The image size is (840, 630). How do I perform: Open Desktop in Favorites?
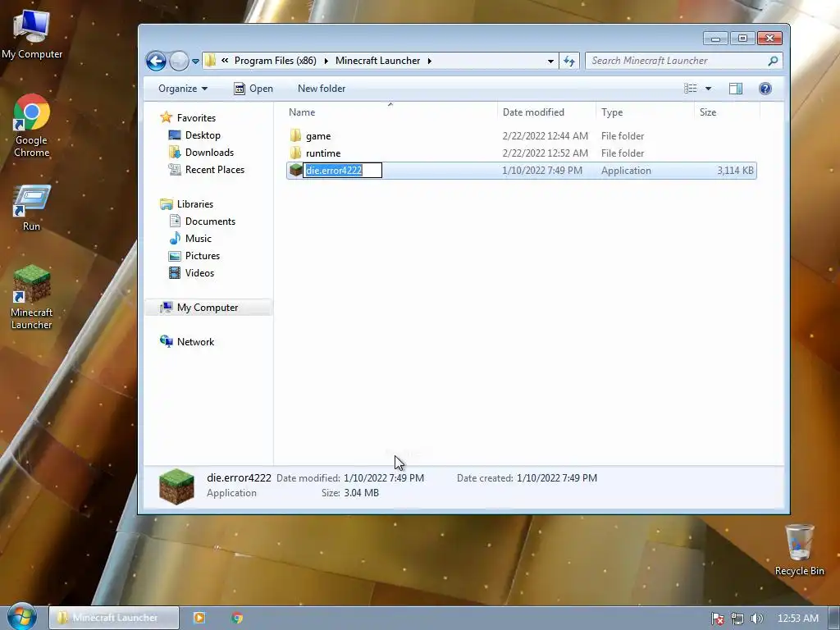coord(203,135)
